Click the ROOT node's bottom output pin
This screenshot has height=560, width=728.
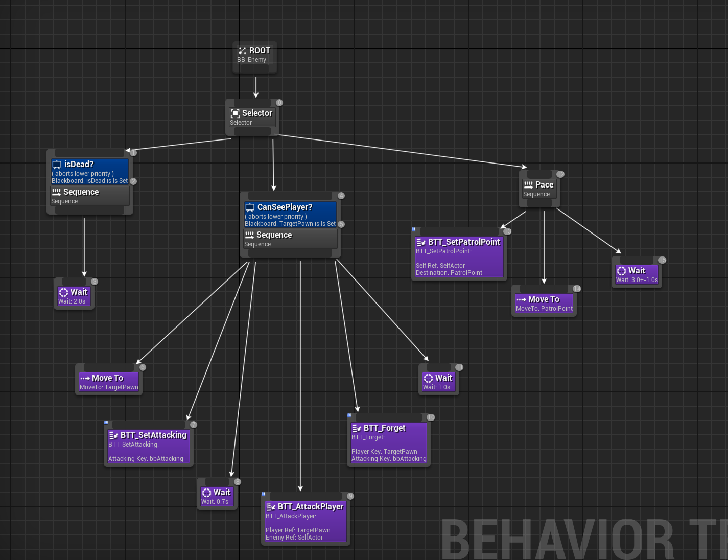[255, 69]
